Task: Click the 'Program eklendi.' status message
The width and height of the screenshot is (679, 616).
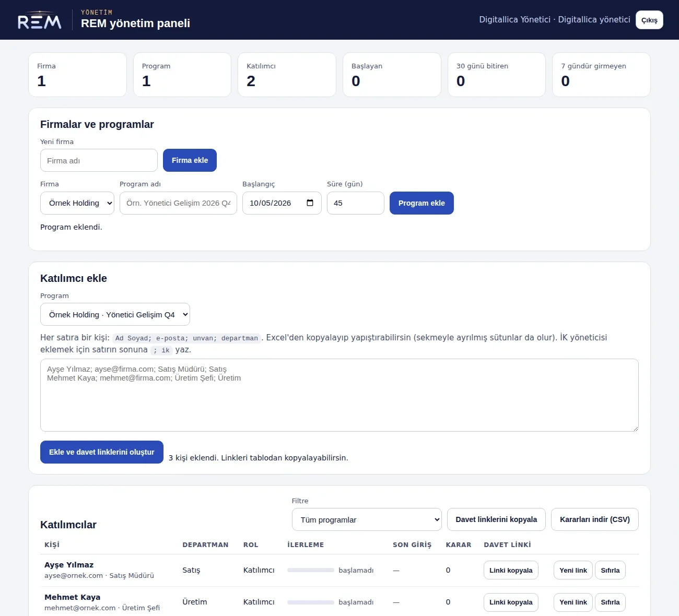Action: pos(71,227)
